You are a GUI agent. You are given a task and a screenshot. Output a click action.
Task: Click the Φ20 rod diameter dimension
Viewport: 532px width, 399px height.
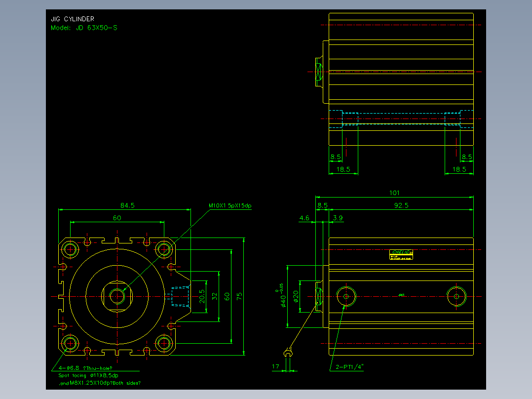coord(296,296)
